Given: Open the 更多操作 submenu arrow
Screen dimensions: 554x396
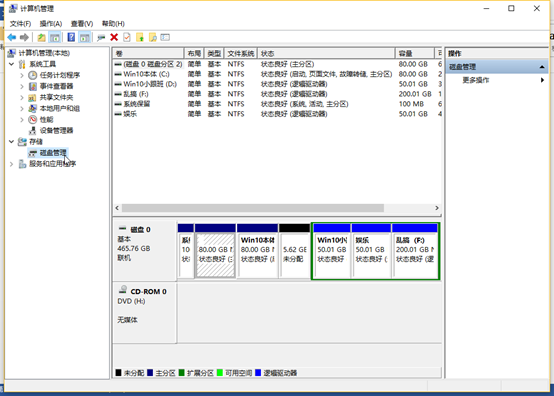Looking at the screenshot, I should 542,80.
